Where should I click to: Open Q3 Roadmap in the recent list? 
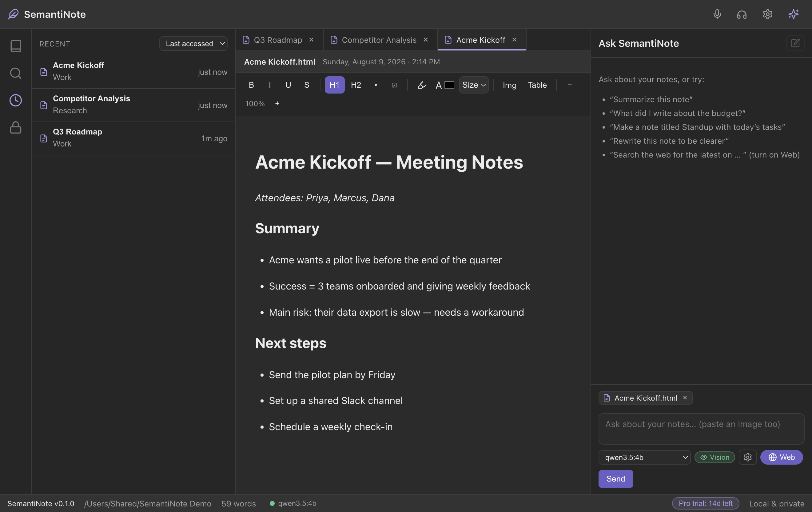(133, 138)
